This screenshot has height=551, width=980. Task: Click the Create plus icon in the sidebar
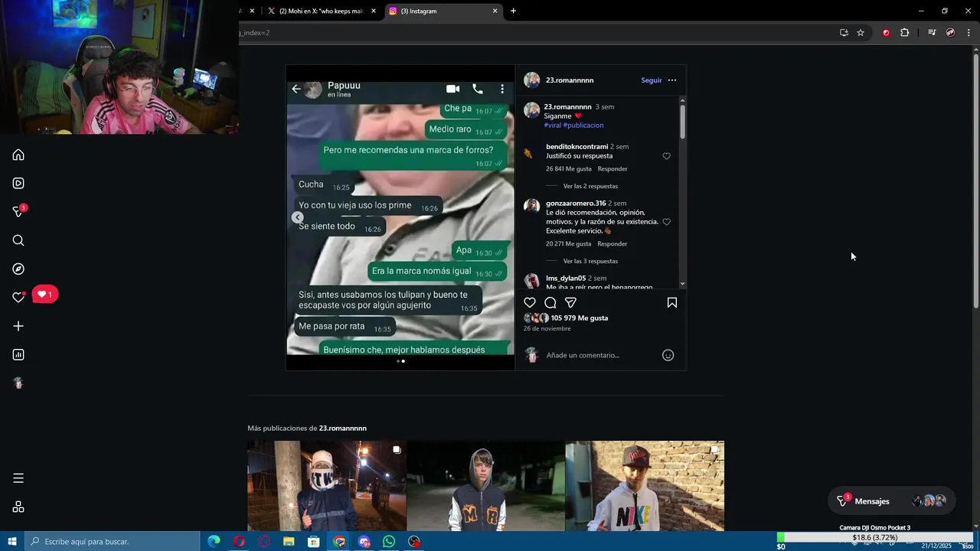click(x=18, y=326)
